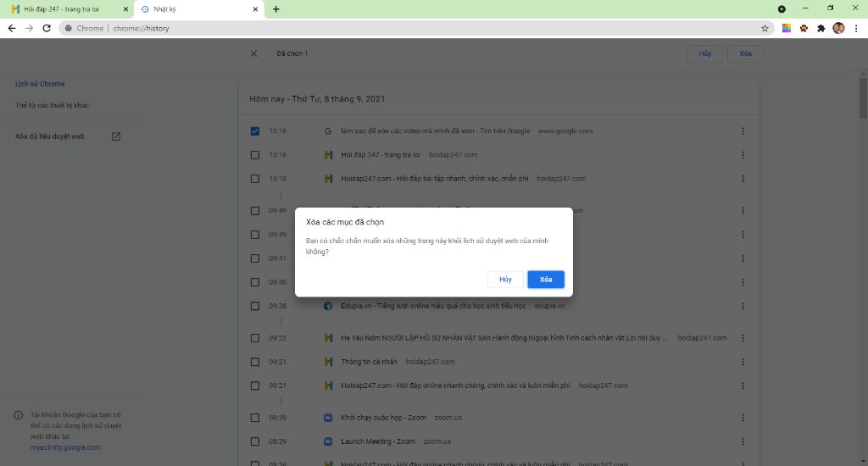Check the Hỏi đáp 247 - trang tra loi entry
The width and height of the screenshot is (868, 466).
tap(254, 155)
